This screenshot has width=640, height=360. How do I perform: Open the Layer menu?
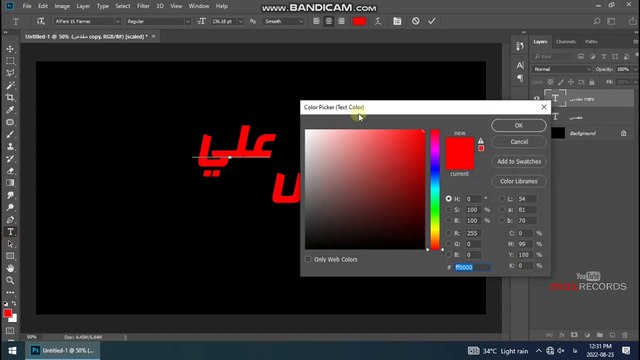coord(83,6)
